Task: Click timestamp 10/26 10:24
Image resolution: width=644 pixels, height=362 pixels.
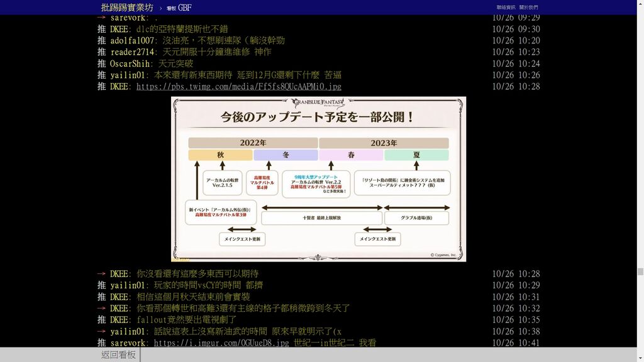Action: coord(516,63)
